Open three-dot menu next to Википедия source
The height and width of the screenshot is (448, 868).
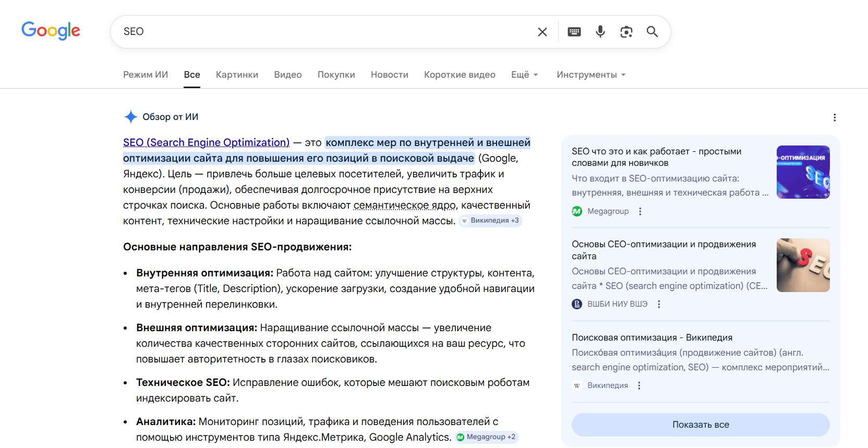pyautogui.click(x=639, y=385)
